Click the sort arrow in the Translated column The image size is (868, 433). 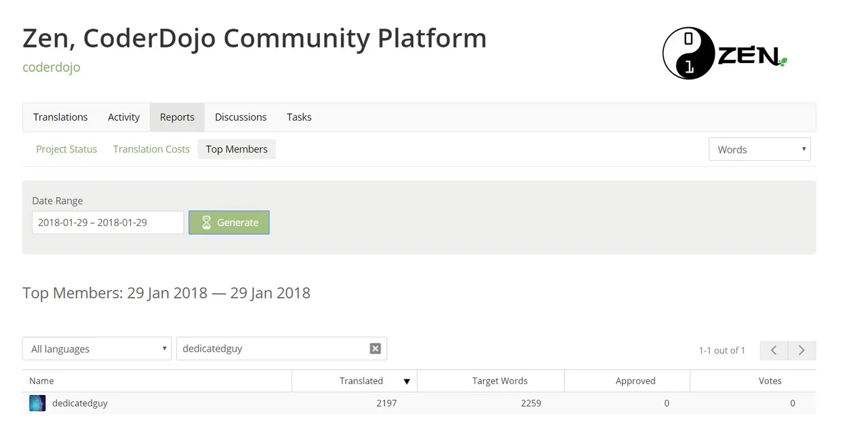point(407,381)
